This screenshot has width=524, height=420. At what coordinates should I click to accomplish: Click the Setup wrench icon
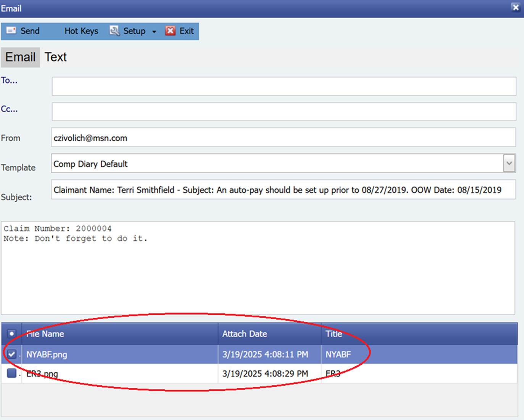(x=114, y=31)
